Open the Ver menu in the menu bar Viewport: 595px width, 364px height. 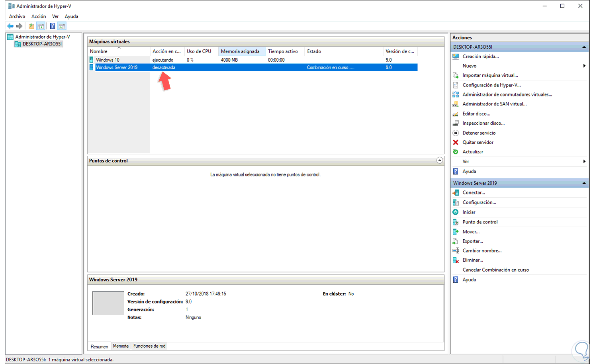tap(55, 16)
